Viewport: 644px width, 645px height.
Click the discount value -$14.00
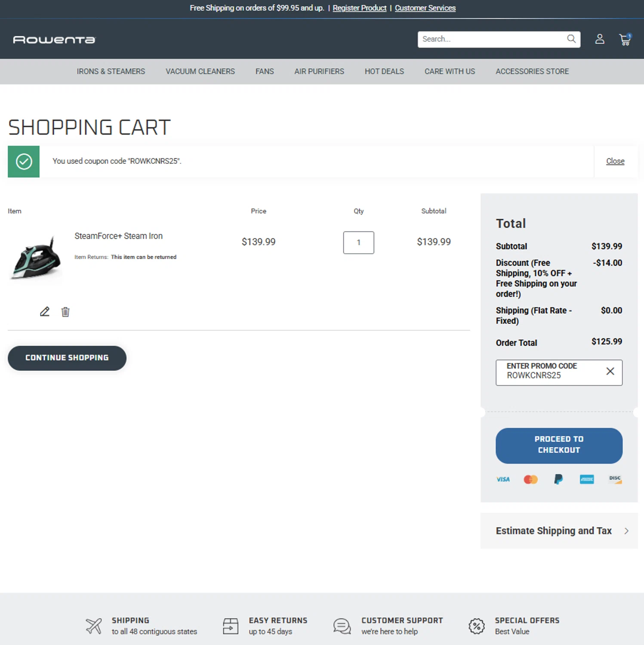pos(607,263)
